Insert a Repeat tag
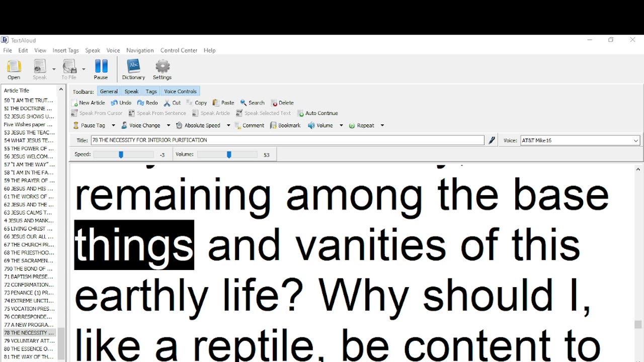The image size is (644, 362). (x=362, y=125)
